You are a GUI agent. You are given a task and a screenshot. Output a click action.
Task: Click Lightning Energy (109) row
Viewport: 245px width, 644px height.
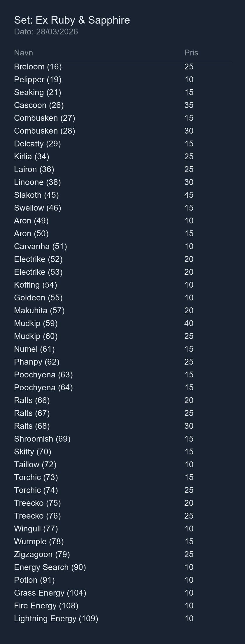123,619
